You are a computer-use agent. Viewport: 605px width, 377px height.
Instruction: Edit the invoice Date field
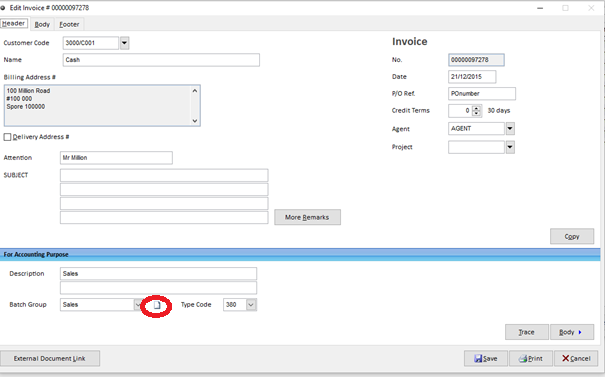[472, 77]
